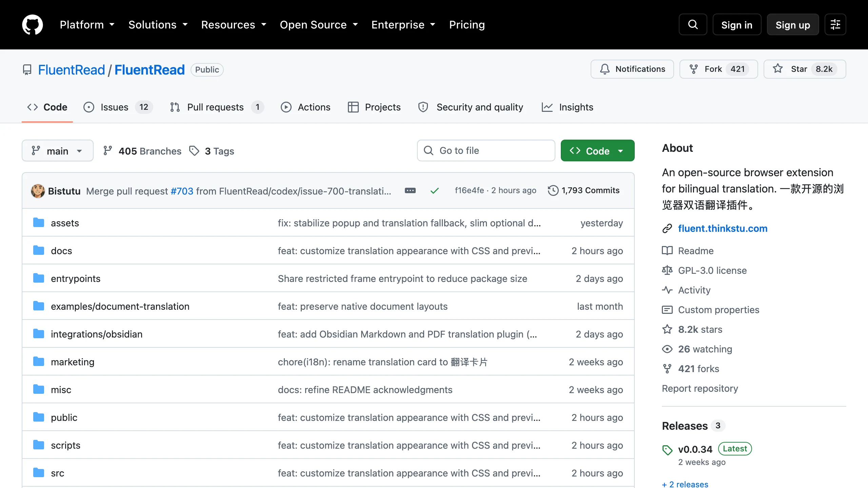The height and width of the screenshot is (488, 868).
Task: Expand Resources menu in header
Action: [234, 24]
